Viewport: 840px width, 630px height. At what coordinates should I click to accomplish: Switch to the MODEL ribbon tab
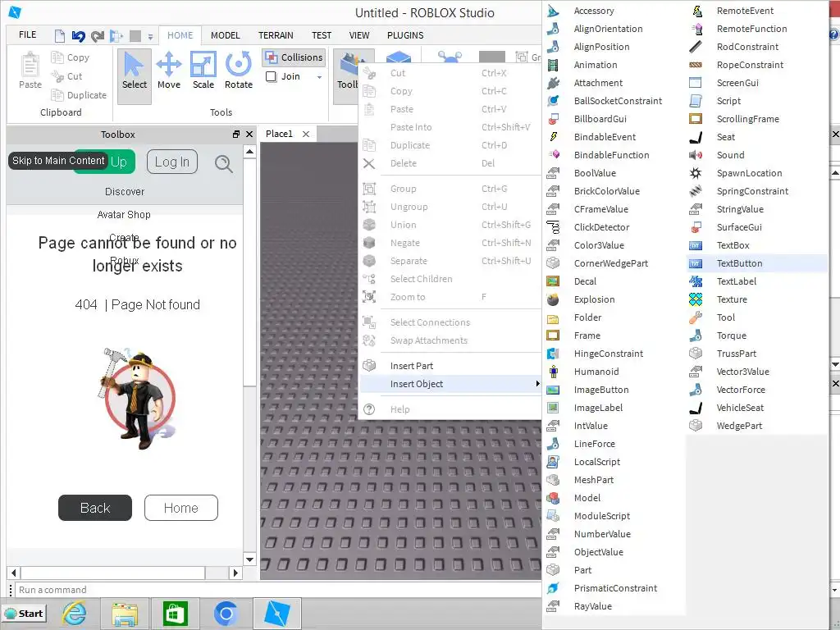[225, 35]
